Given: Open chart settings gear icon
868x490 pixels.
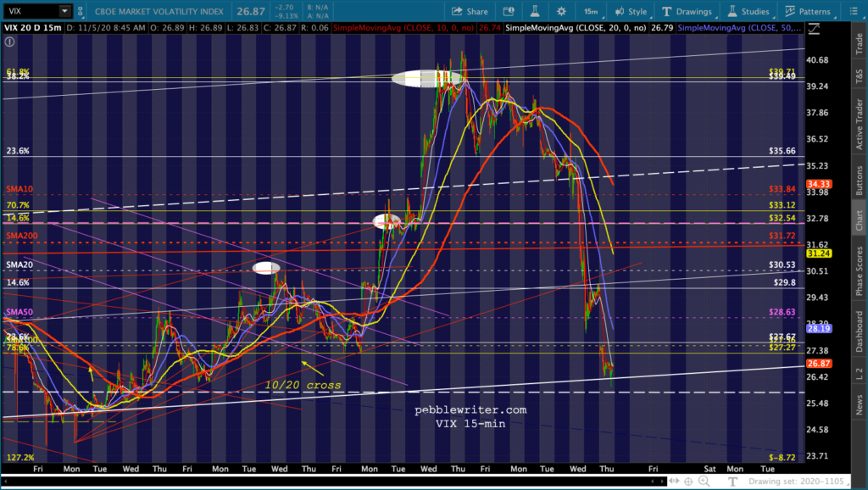Looking at the screenshot, I should click(x=561, y=11).
